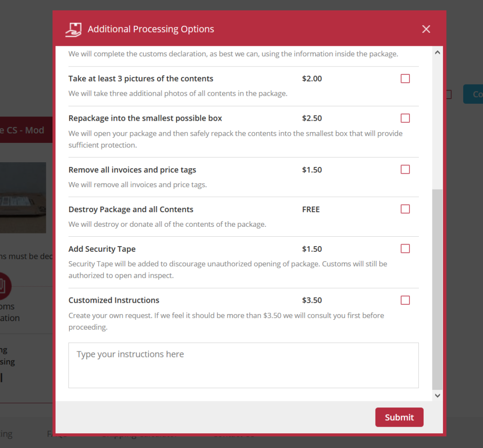Image resolution: width=483 pixels, height=448 pixels.
Task: Close the Additional Processing Options dialog
Action: (x=426, y=29)
